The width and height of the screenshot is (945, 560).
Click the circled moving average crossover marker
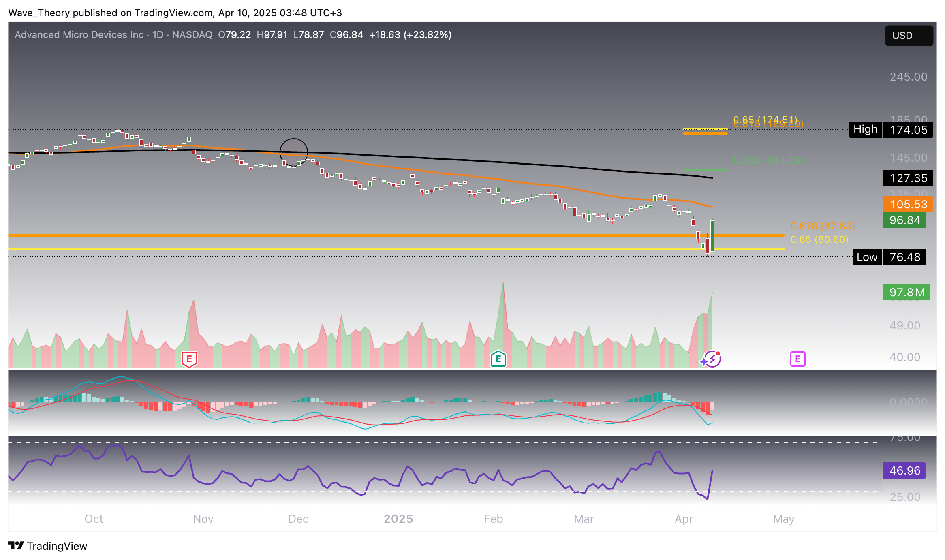click(x=294, y=152)
